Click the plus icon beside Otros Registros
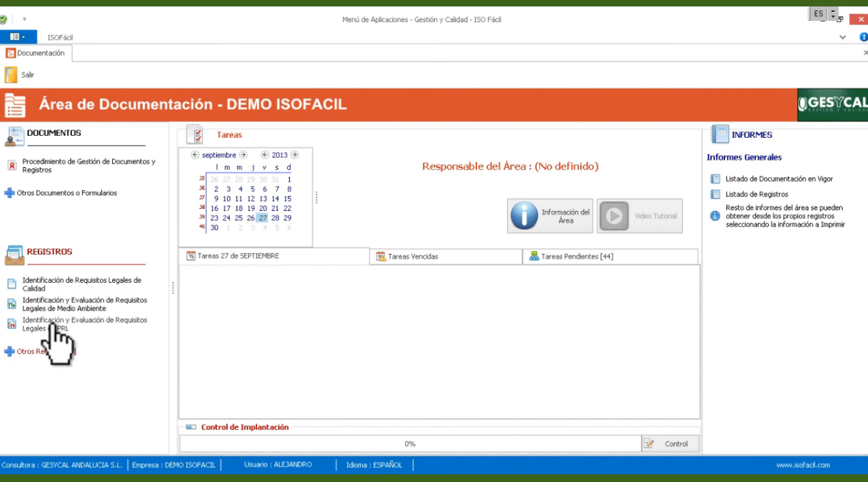 (9, 351)
